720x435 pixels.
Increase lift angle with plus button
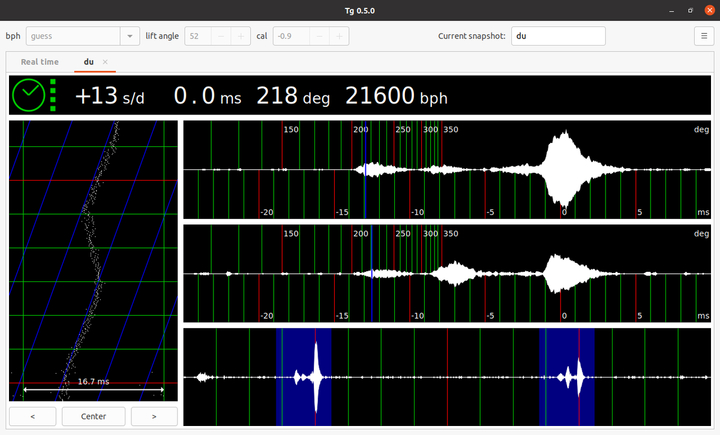click(x=241, y=36)
